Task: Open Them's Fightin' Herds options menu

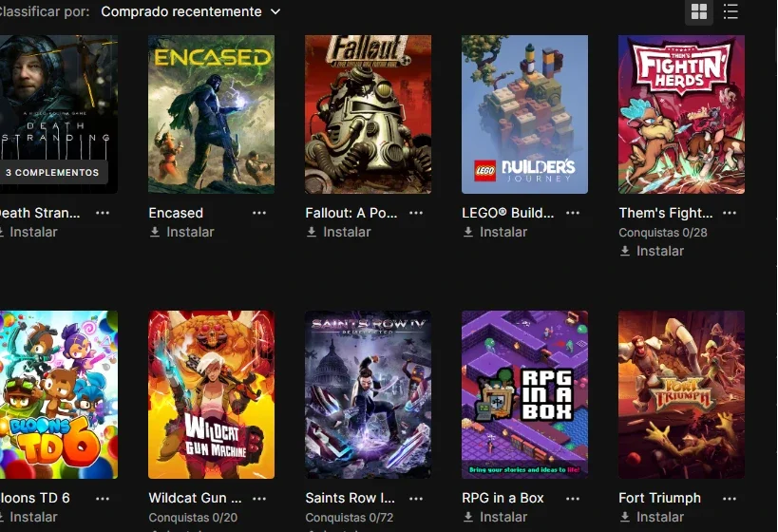Action: coord(730,213)
